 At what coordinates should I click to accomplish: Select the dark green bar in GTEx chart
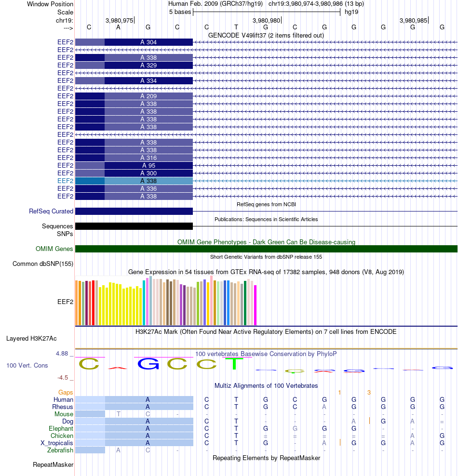245,303
